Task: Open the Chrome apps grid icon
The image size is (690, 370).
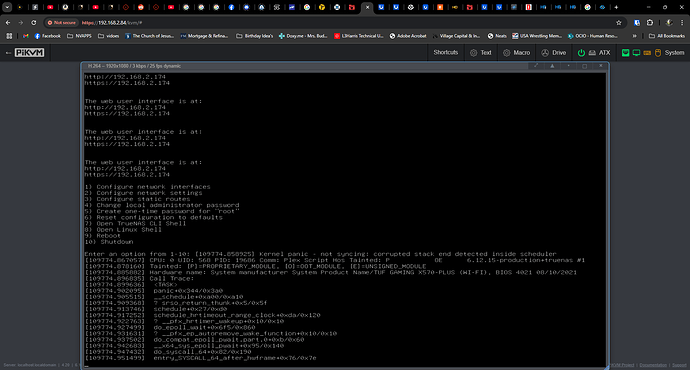Action: [x=9, y=36]
